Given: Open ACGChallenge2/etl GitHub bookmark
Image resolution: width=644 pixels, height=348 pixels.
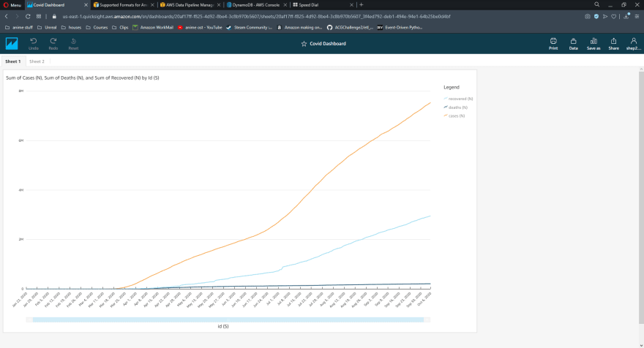Looking at the screenshot, I should point(350,28).
